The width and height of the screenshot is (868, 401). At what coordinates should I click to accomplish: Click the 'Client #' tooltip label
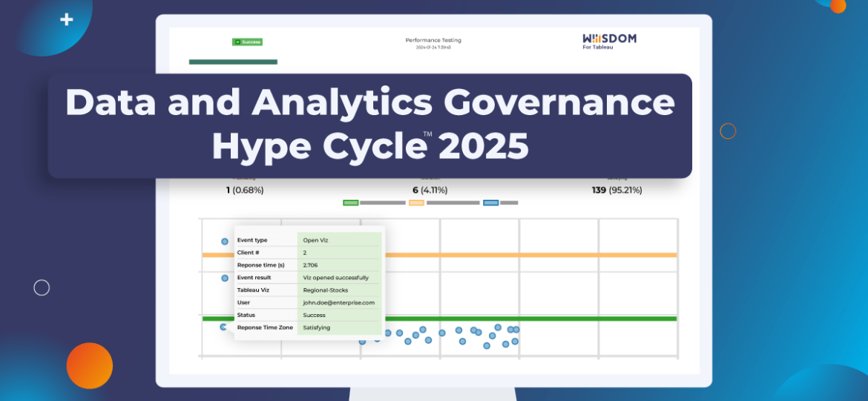tap(248, 252)
